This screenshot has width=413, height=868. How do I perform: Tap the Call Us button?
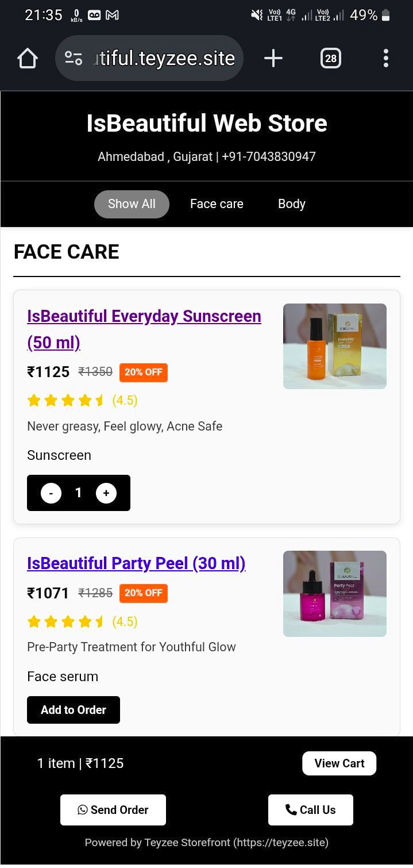311,810
